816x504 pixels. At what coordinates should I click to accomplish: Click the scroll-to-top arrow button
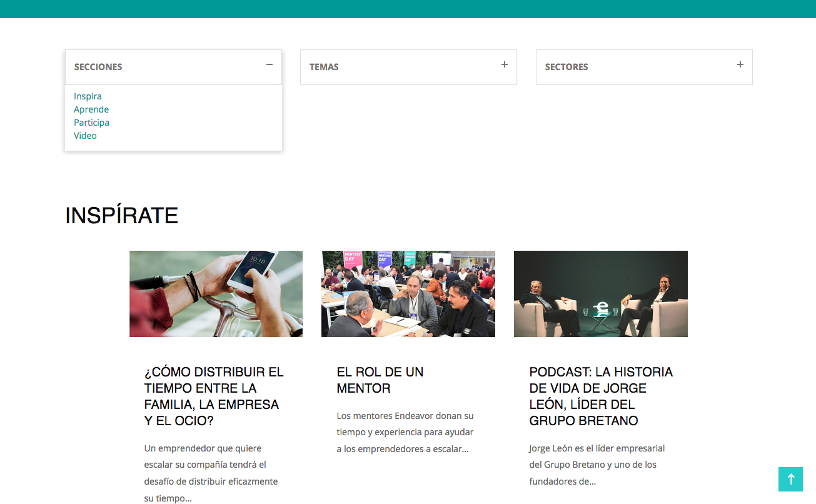pos(790,479)
